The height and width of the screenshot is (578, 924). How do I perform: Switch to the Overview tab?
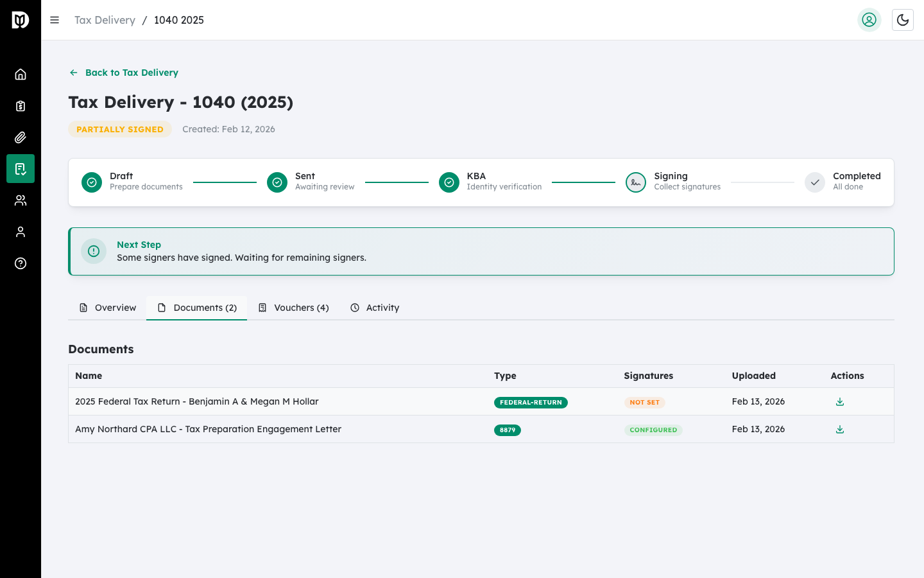(x=107, y=308)
